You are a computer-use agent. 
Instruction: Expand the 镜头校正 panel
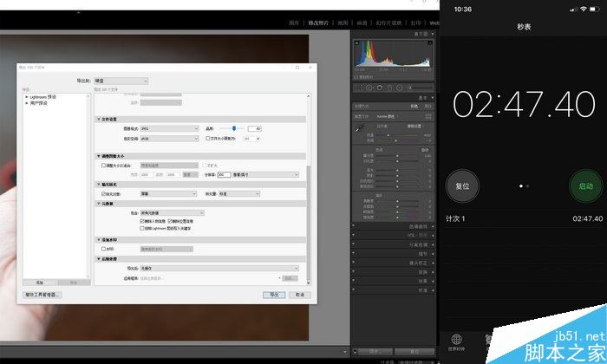433,263
